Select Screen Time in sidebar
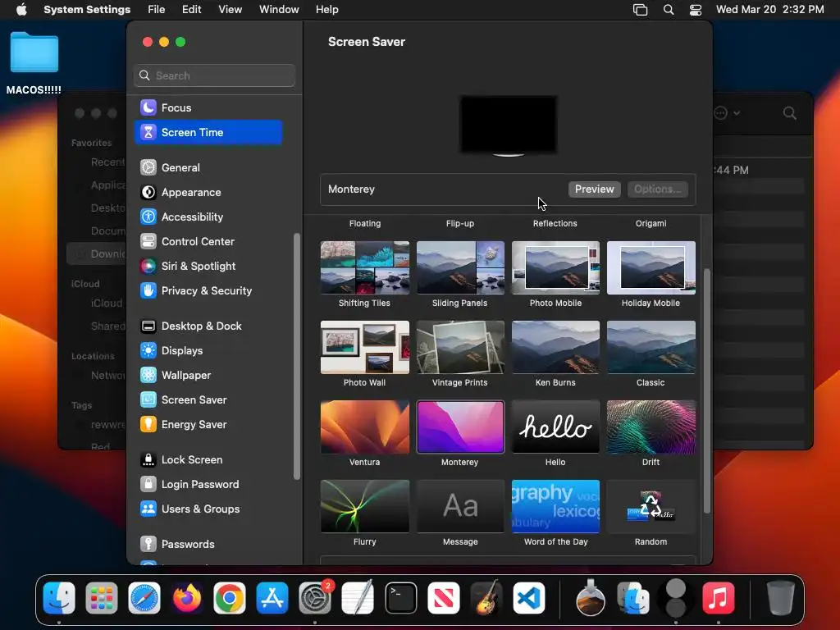The image size is (840, 630). [208, 132]
